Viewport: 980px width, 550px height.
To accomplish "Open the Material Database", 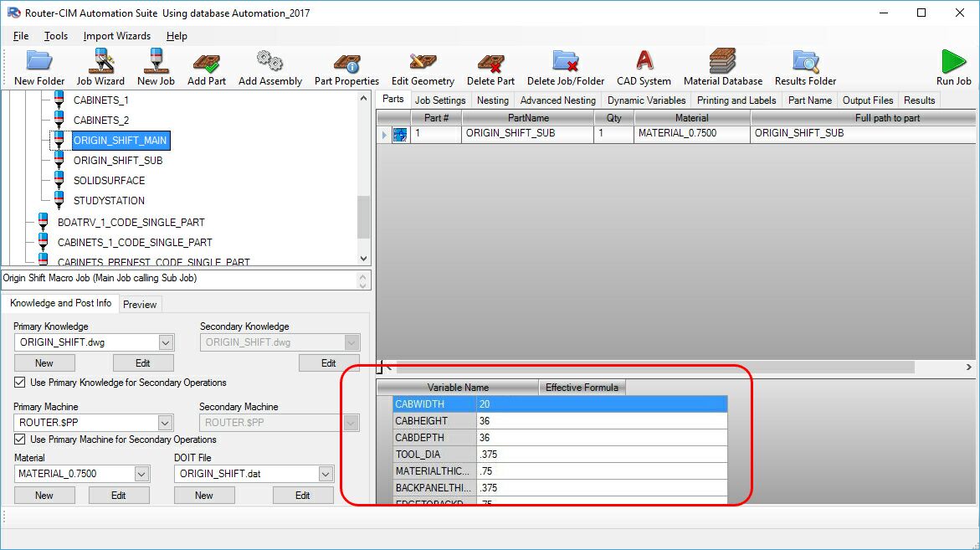I will pos(723,67).
